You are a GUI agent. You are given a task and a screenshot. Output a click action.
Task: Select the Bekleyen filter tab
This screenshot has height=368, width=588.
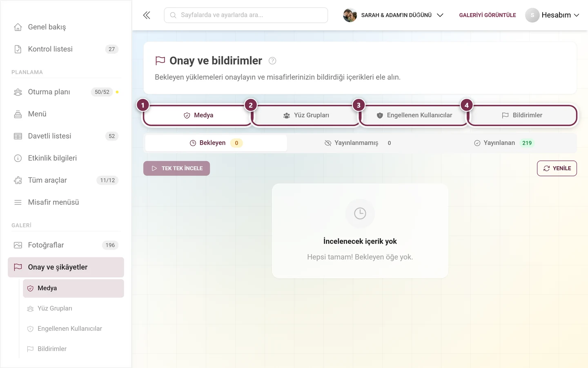click(216, 143)
